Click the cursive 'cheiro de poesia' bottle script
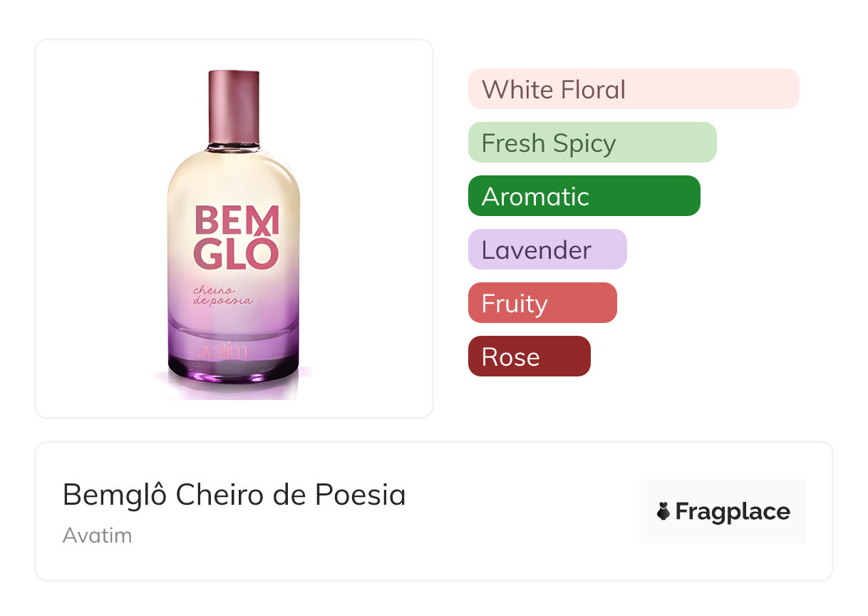The height and width of the screenshot is (616, 868). pyautogui.click(x=222, y=295)
